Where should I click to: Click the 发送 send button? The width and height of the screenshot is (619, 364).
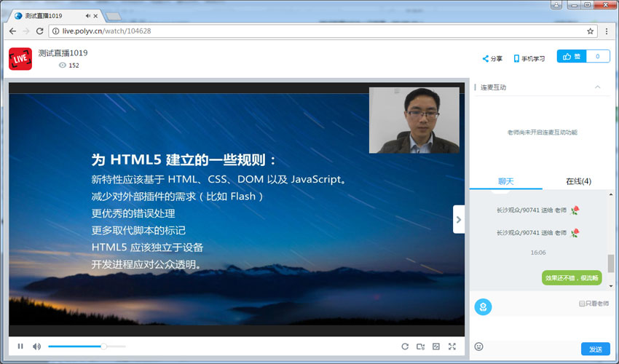pyautogui.click(x=595, y=349)
